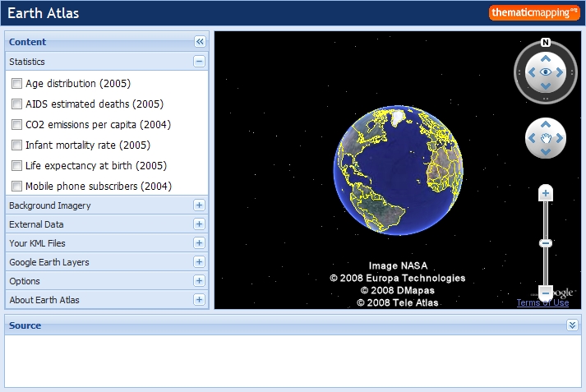Enable Life expectancy at birth (2005)
This screenshot has width=586, height=392.
click(16, 165)
